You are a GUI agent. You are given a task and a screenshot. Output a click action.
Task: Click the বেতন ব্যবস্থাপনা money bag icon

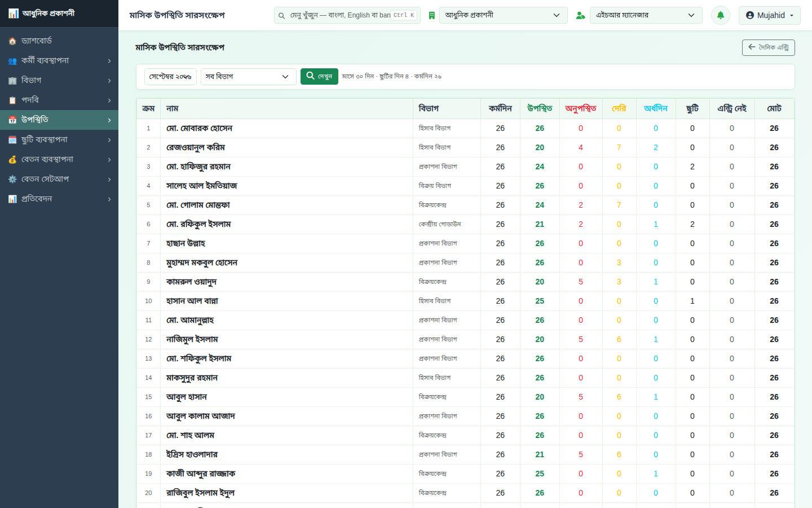pos(12,160)
